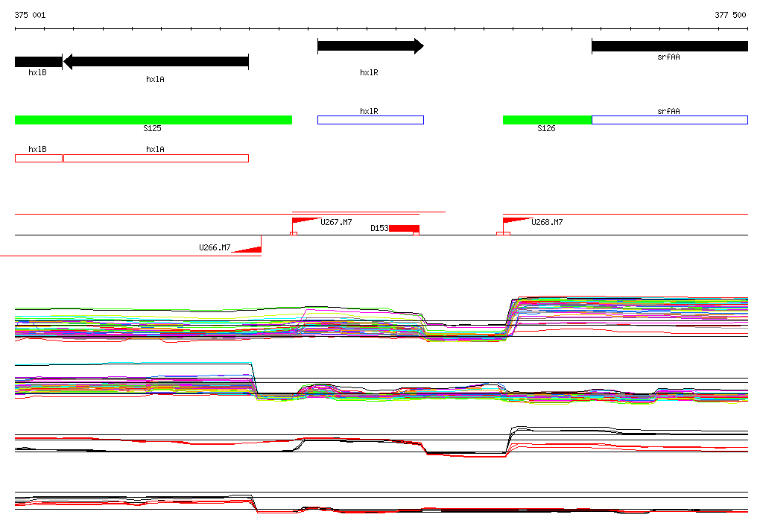Click the D153 red terminator block
This screenshot has width=763, height=532.
(404, 229)
